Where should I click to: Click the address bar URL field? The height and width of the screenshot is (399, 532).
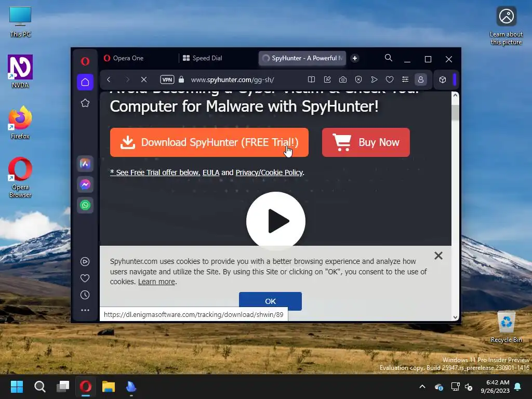(x=232, y=79)
